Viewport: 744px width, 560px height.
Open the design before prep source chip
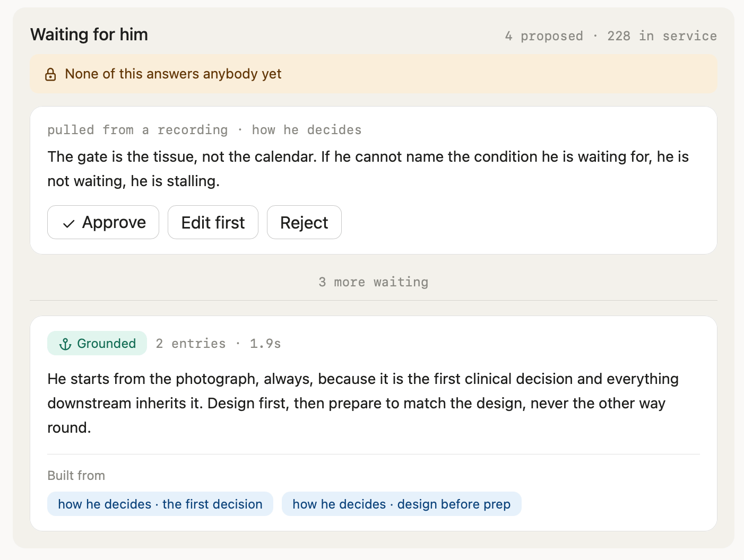(401, 504)
